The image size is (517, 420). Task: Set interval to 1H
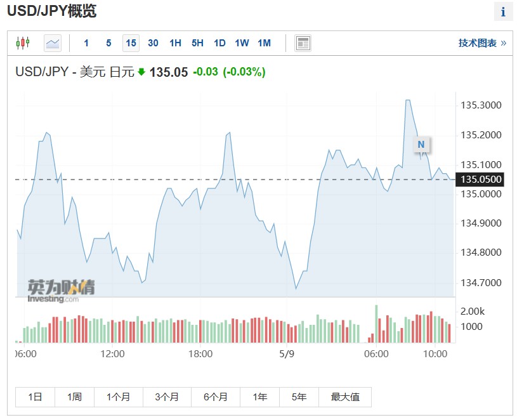click(175, 43)
